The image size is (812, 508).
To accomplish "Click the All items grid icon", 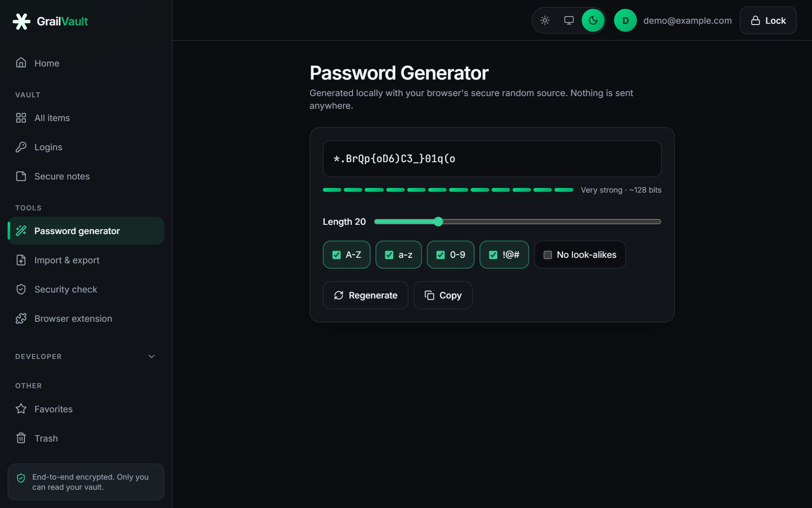I will coord(21,118).
